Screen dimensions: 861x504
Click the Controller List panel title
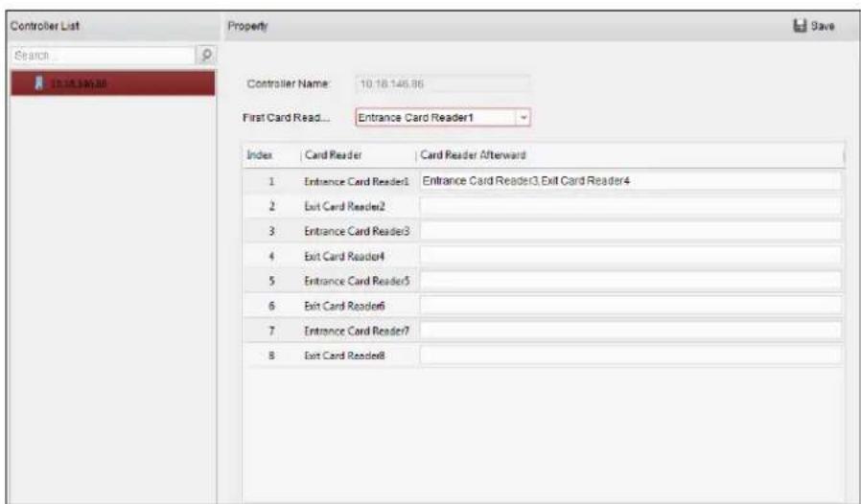45,26
